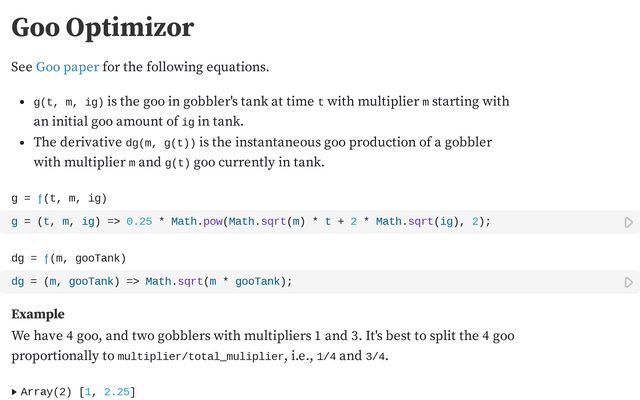Click the inline code g(t, m, ig) bullet

click(68, 102)
